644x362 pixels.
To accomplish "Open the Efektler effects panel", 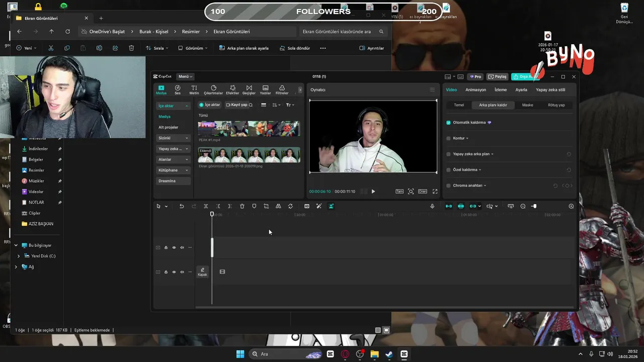I will point(232,89).
